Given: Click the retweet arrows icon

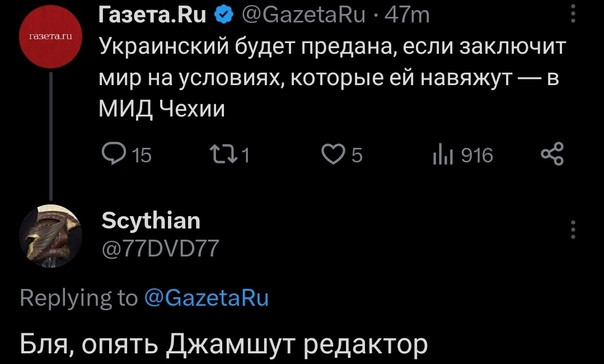Looking at the screenshot, I should pyautogui.click(x=224, y=155).
